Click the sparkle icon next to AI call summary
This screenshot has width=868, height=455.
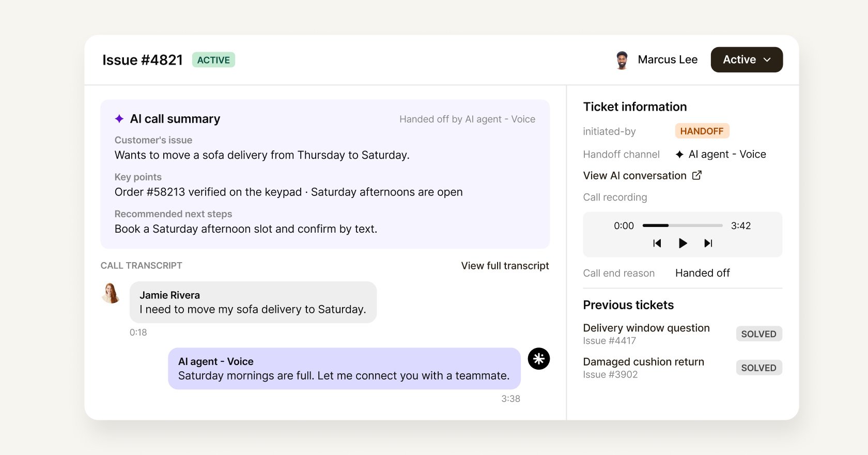click(x=119, y=119)
